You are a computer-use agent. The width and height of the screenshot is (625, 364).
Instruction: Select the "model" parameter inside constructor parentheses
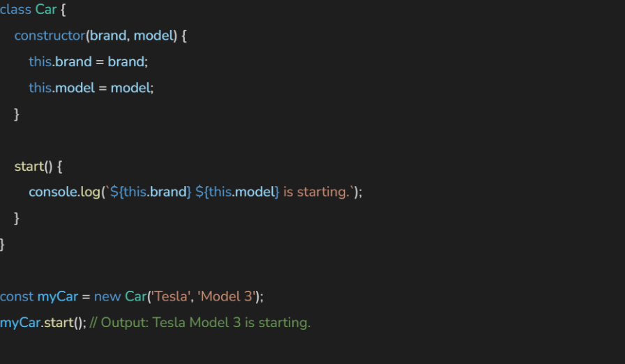153,36
